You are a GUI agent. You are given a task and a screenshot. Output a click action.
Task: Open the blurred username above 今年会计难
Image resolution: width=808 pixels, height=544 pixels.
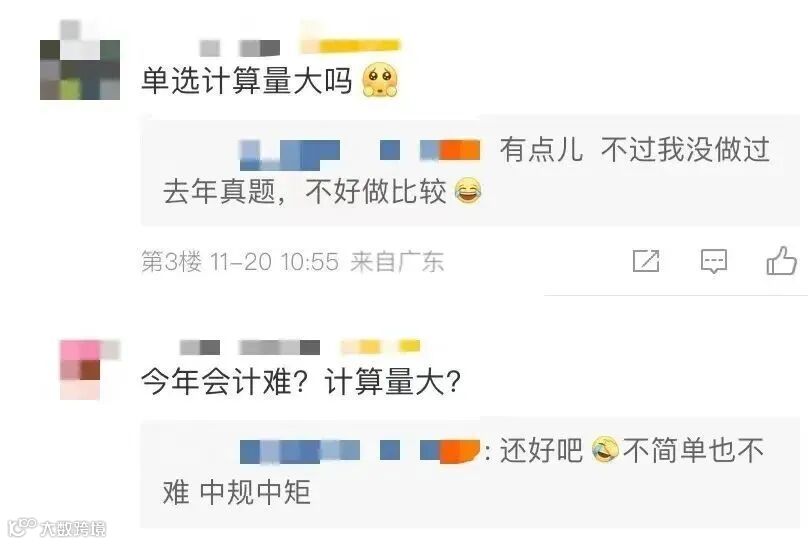pos(250,347)
